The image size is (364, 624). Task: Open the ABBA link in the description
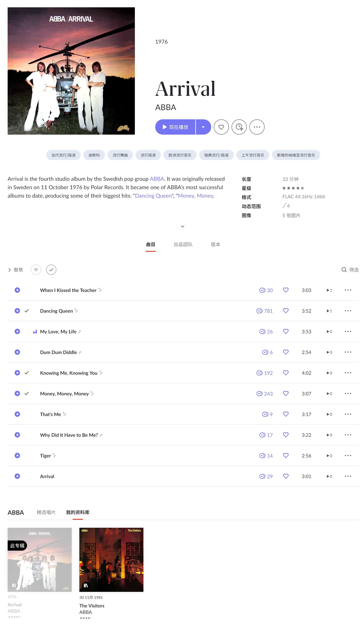[157, 179]
